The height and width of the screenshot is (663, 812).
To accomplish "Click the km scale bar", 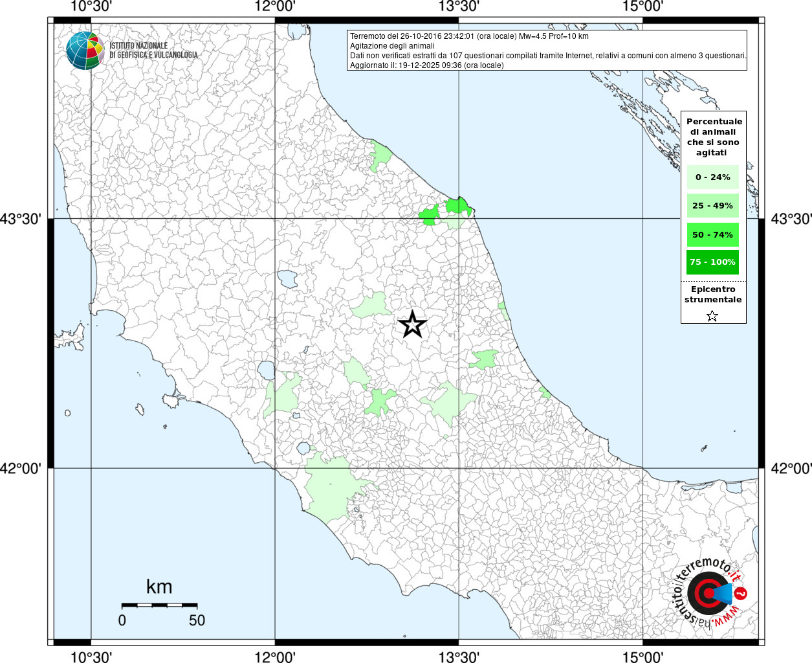I will point(159,605).
